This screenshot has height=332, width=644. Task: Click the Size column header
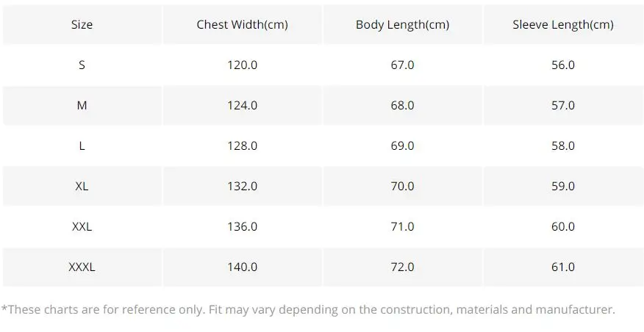pyautogui.click(x=82, y=25)
